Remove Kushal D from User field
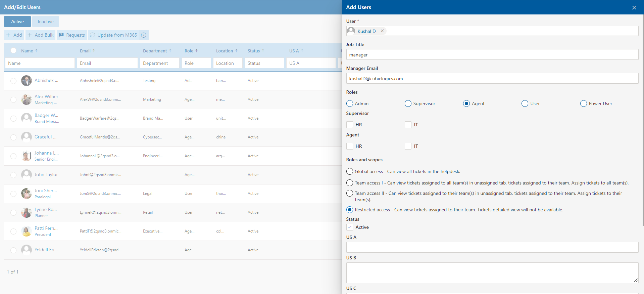The height and width of the screenshot is (294, 644). [x=382, y=31]
